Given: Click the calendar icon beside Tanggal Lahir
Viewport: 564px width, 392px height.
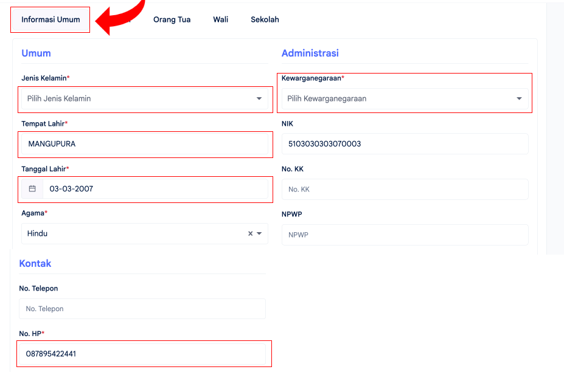Looking at the screenshot, I should (x=32, y=188).
